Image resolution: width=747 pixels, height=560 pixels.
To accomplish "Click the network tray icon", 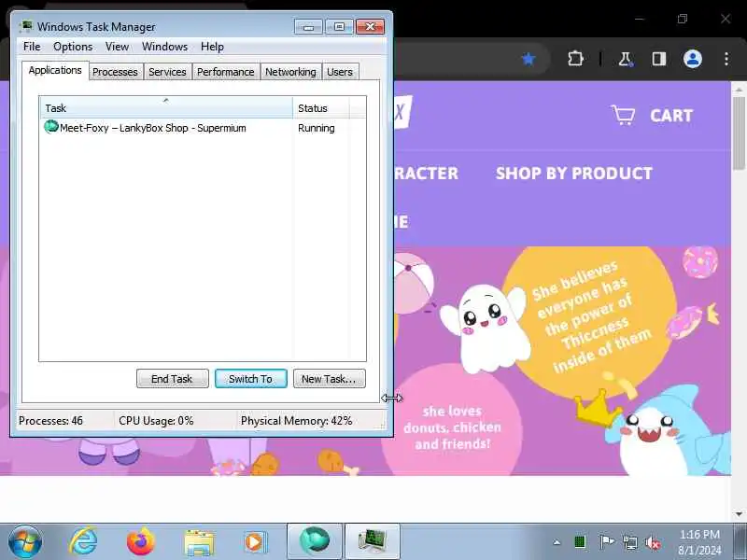I will tap(629, 542).
